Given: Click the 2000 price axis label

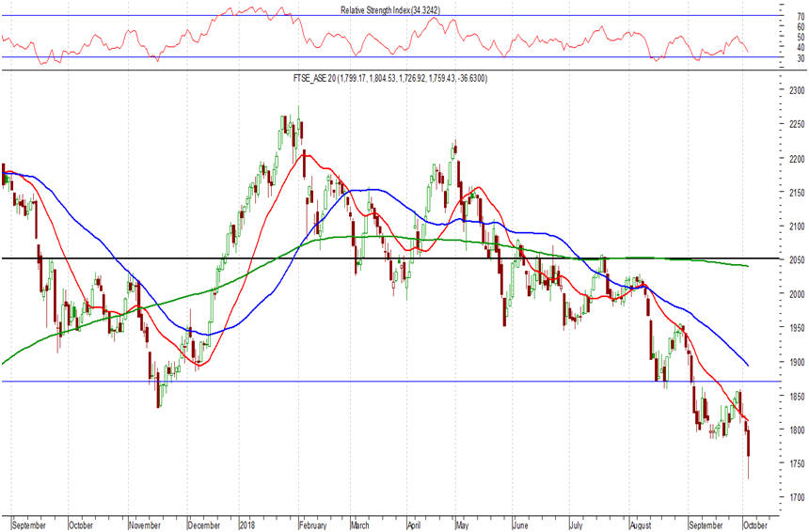Looking at the screenshot, I should click(x=797, y=294).
